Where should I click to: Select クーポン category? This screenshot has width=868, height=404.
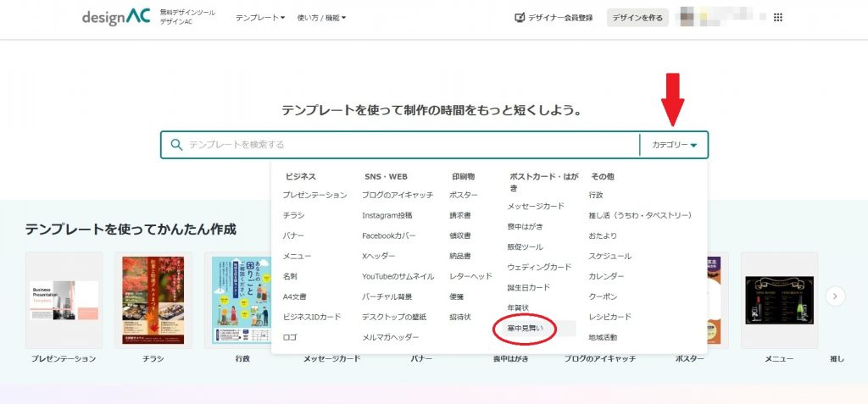pyautogui.click(x=603, y=296)
